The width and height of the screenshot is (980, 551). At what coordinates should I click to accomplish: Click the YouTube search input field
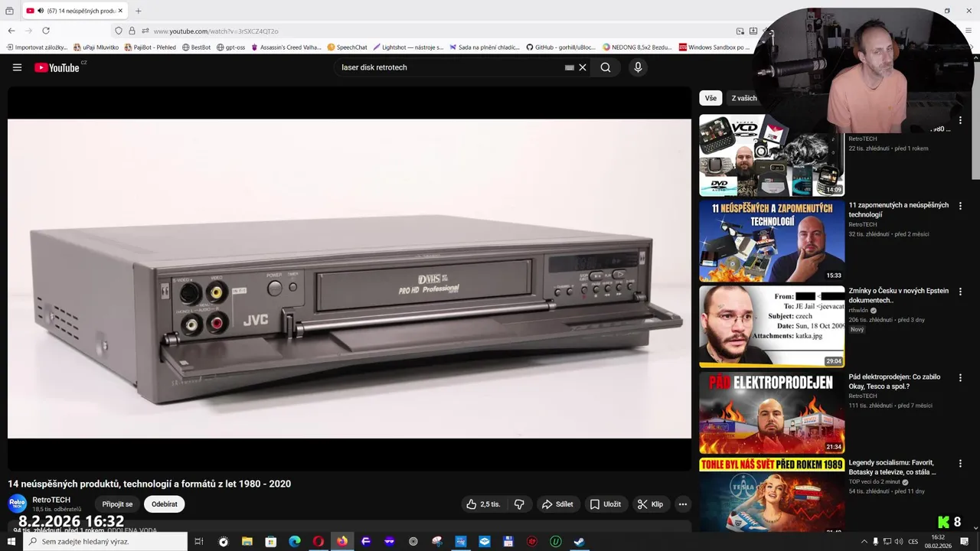452,67
